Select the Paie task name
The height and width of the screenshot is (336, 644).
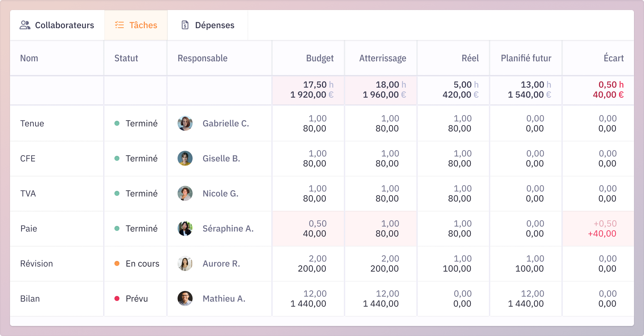pos(29,228)
